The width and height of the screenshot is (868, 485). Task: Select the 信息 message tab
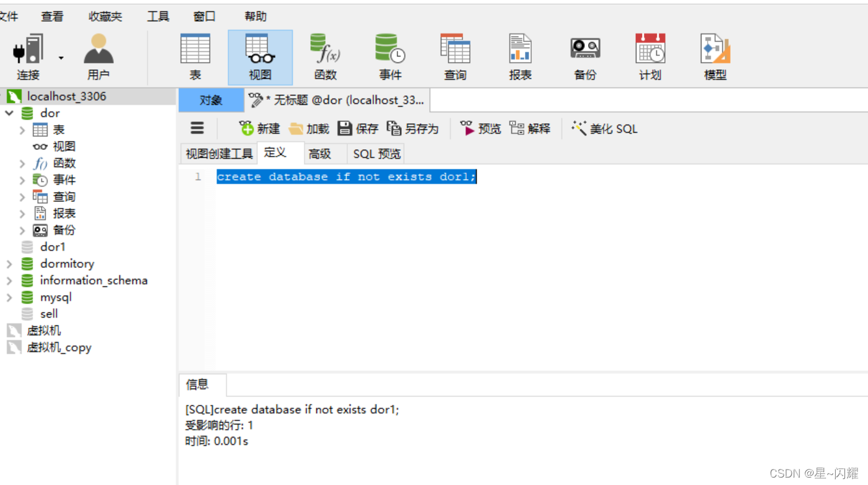pos(202,385)
